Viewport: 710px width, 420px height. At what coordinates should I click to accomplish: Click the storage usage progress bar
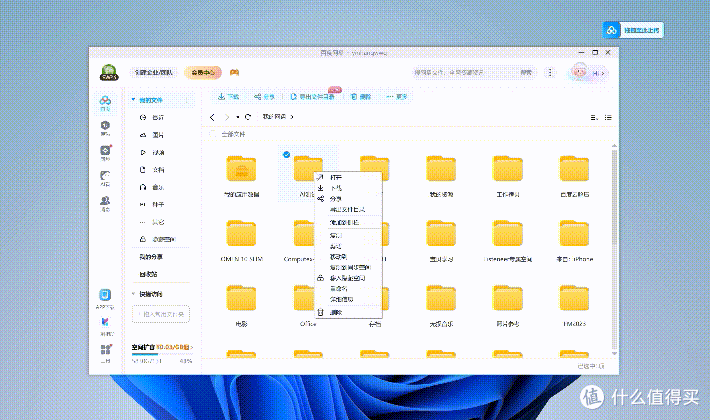[162, 354]
